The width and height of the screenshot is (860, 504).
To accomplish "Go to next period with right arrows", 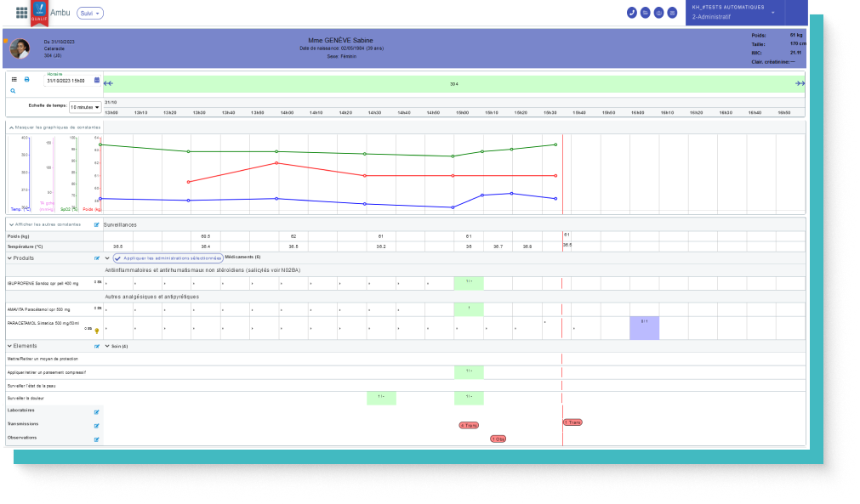I will click(x=800, y=83).
